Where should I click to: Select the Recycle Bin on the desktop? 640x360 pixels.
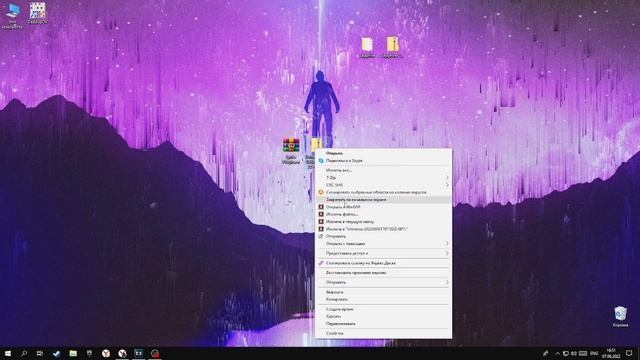pyautogui.click(x=620, y=317)
